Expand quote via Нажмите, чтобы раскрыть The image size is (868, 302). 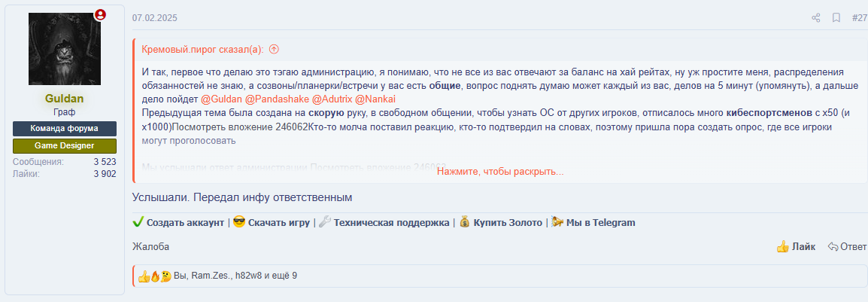[500, 172]
